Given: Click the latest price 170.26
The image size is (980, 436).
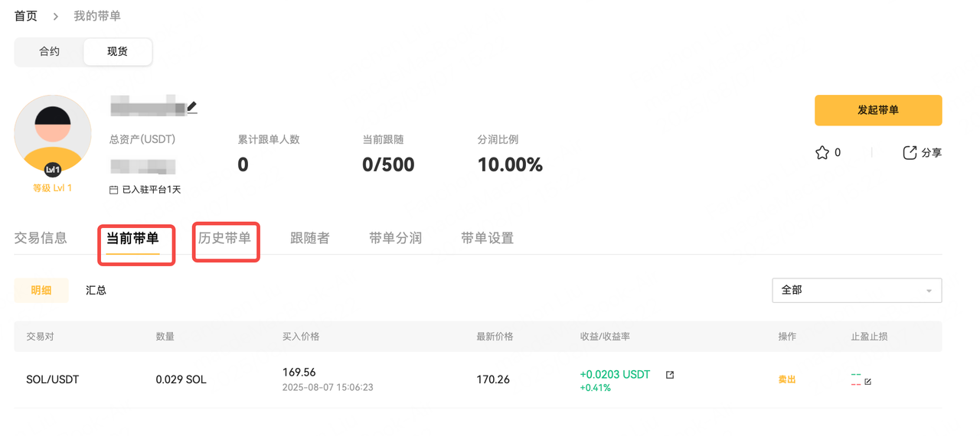Looking at the screenshot, I should point(493,379).
